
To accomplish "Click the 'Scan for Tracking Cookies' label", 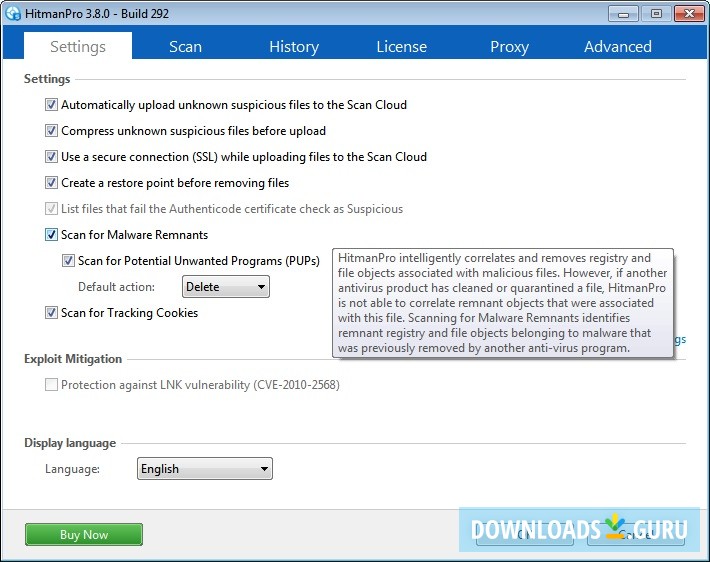I will click(x=130, y=312).
